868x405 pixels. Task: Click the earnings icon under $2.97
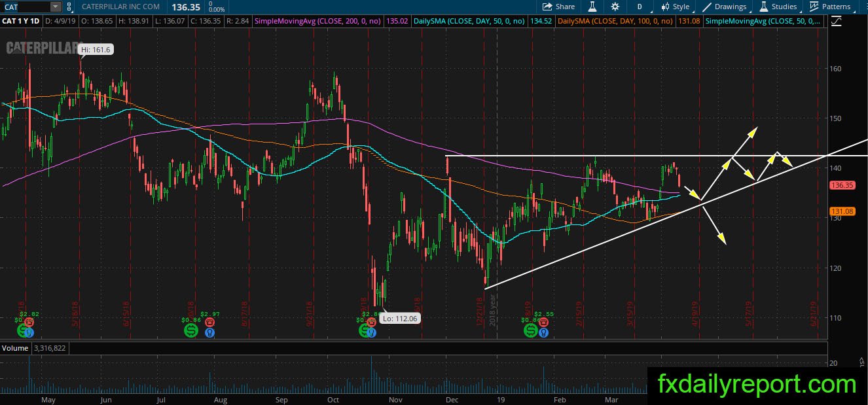tap(209, 323)
